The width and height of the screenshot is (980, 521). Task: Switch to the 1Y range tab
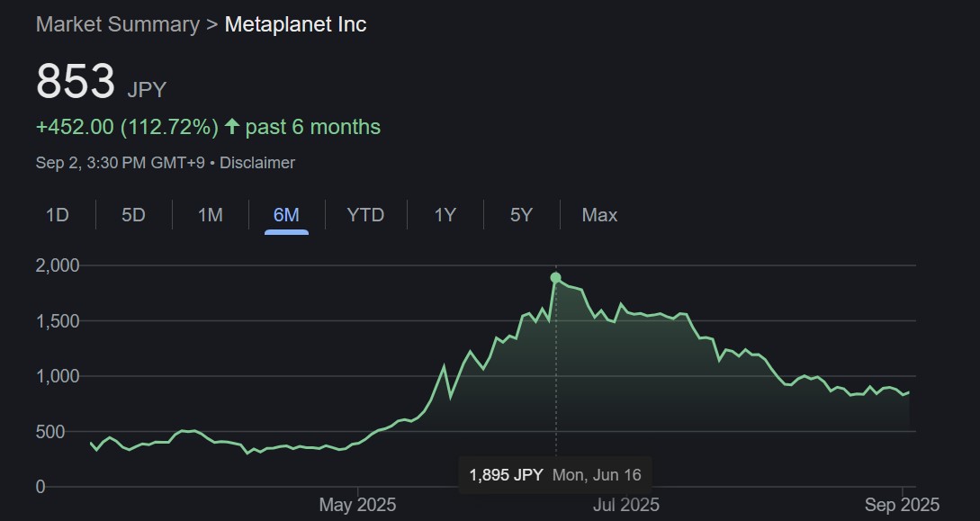(x=445, y=215)
